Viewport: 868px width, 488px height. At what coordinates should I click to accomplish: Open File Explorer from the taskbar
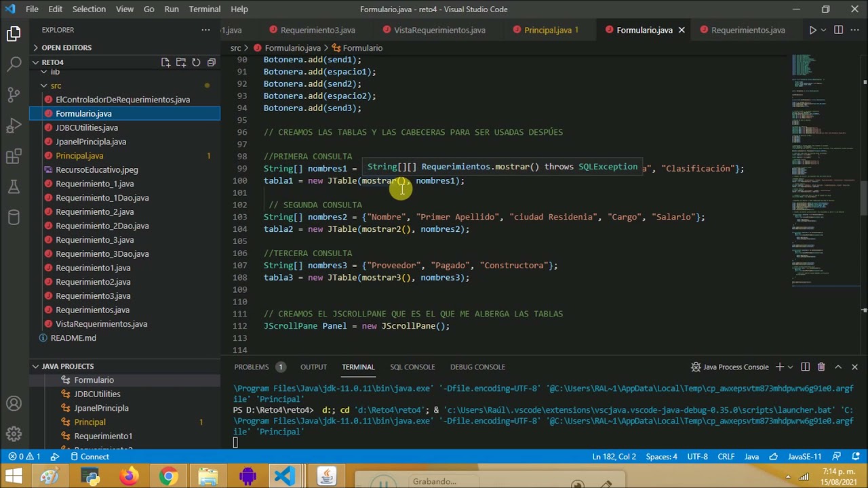(208, 476)
